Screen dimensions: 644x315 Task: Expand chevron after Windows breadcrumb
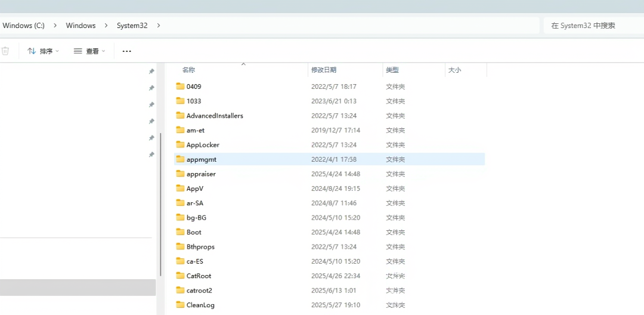point(106,26)
